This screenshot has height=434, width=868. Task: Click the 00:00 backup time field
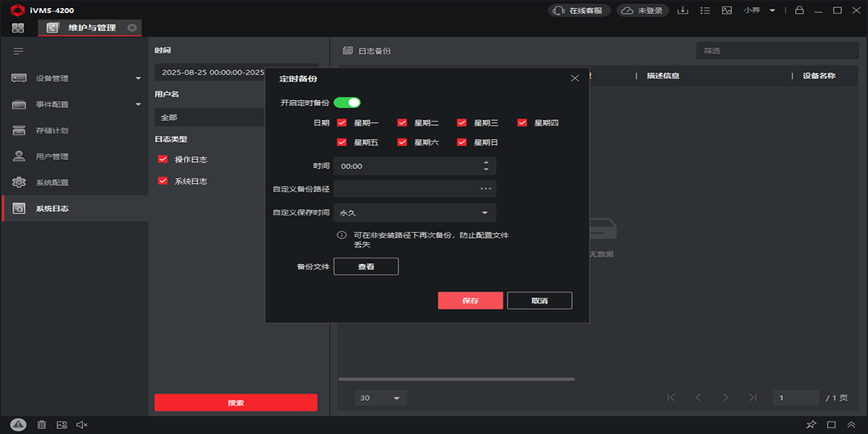(414, 166)
